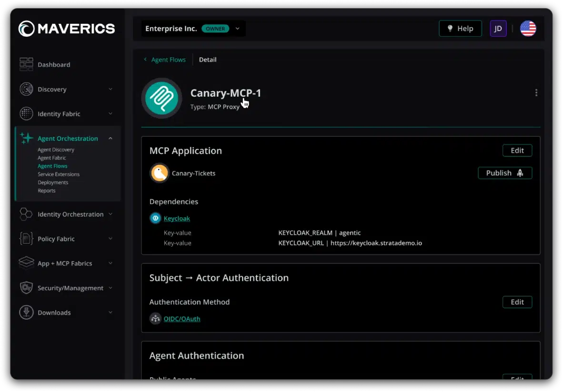Click the Canary-Tickets duck app icon
The image size is (563, 392).
[x=159, y=173]
